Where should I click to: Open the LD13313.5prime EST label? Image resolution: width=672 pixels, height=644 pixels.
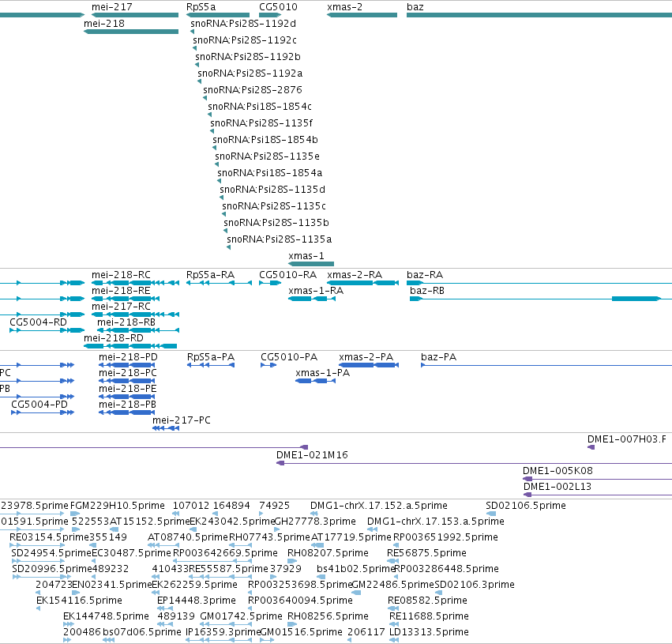pyautogui.click(x=429, y=632)
